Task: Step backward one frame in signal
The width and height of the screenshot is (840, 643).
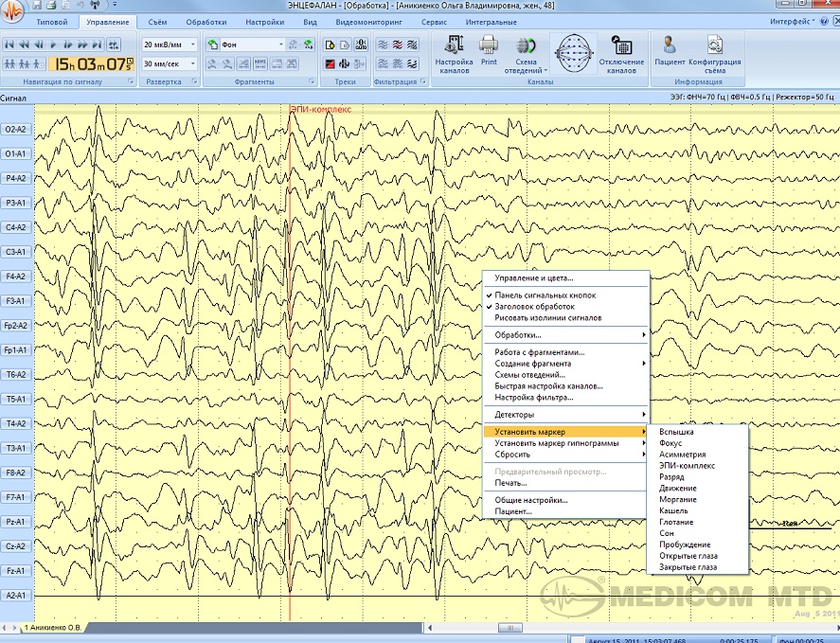Action: click(39, 45)
